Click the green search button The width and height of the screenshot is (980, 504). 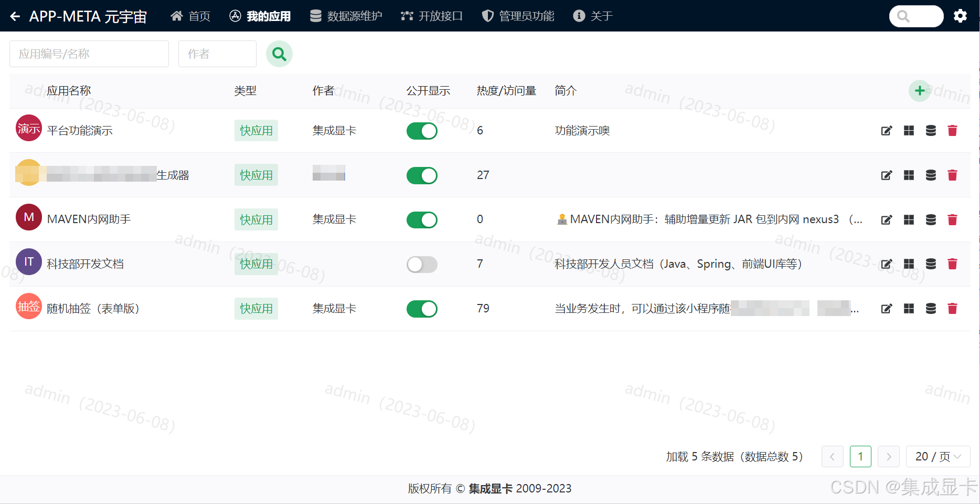[x=279, y=54]
